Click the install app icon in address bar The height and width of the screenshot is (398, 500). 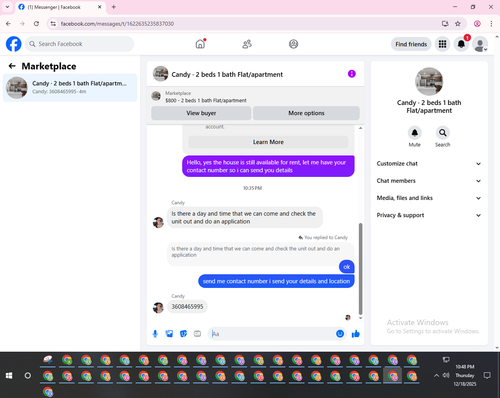[x=445, y=24]
